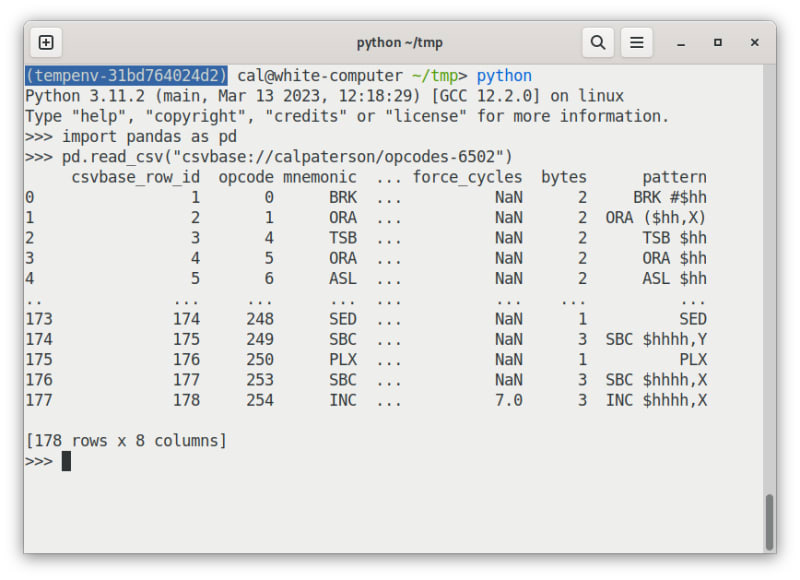Viewport: 800px width, 580px height.
Task: Click the search magnifier icon
Action: click(x=597, y=42)
